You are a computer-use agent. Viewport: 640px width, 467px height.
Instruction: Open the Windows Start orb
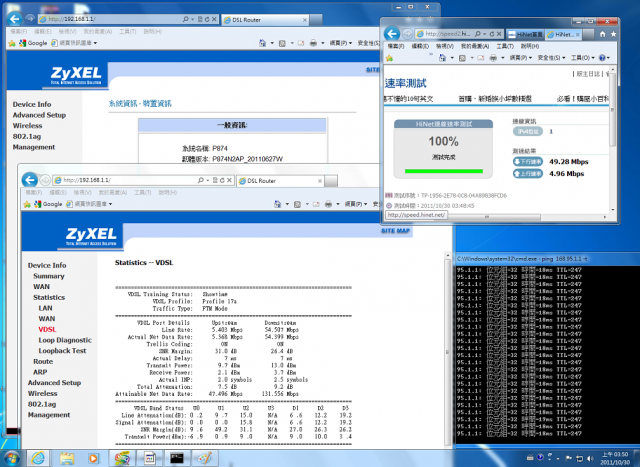click(12, 458)
